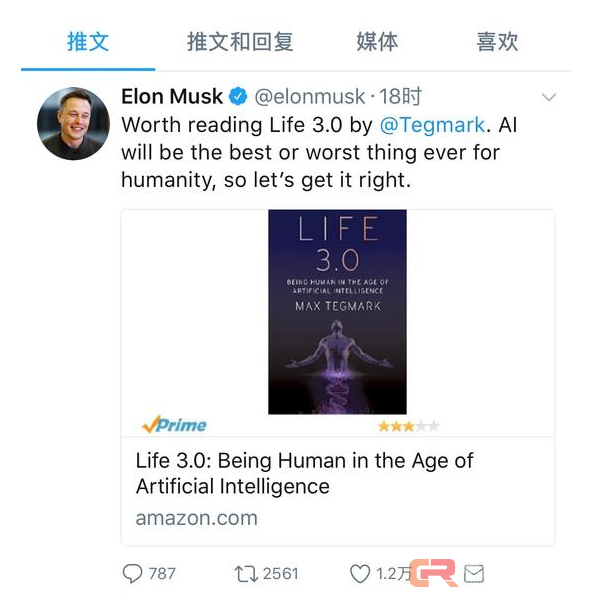Open the 喜欢 tab

[497, 42]
